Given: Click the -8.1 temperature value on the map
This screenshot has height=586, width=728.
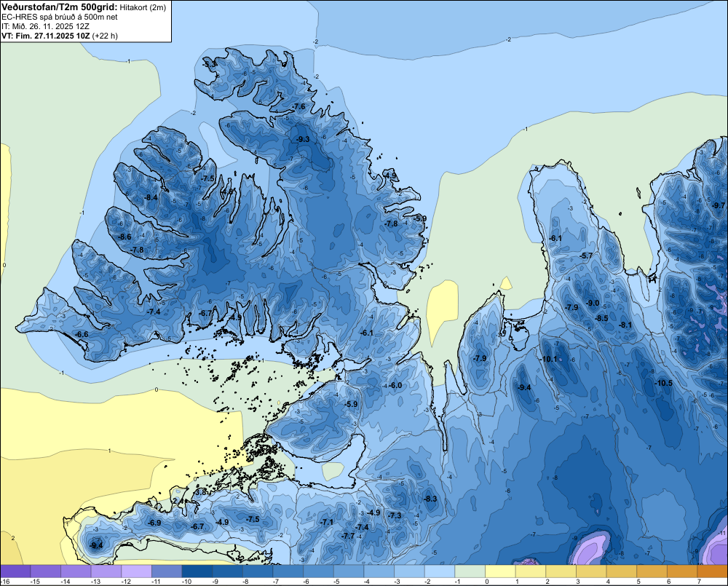Looking at the screenshot, I should point(626,325).
